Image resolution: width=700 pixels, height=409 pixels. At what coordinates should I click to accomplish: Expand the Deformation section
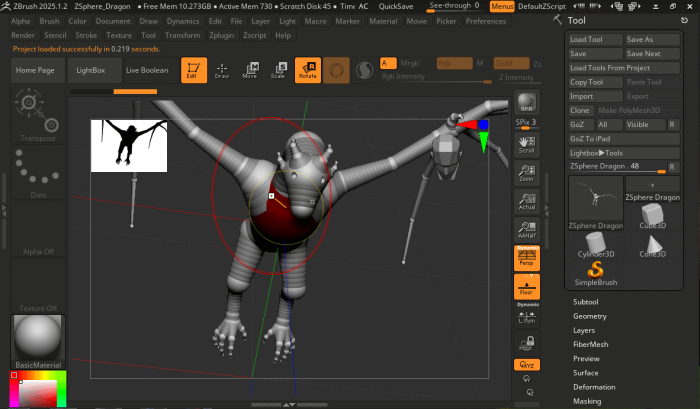point(594,386)
